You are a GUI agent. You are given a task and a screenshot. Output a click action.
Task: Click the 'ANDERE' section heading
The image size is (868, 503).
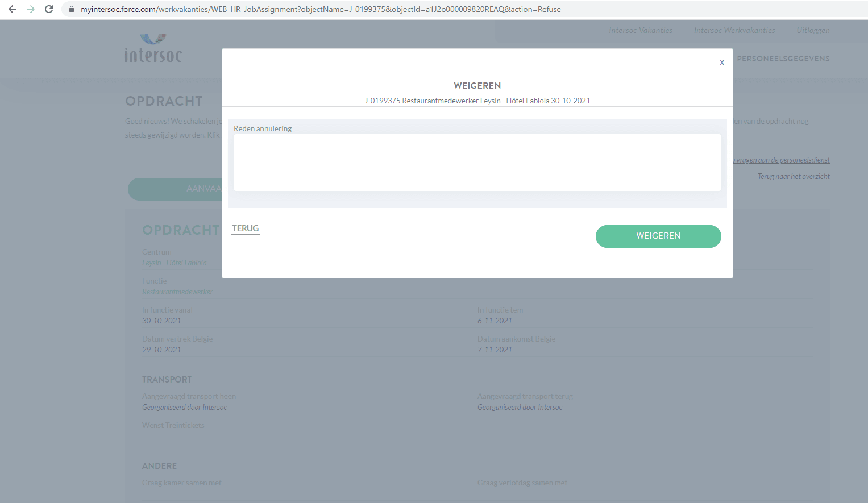[x=159, y=466]
